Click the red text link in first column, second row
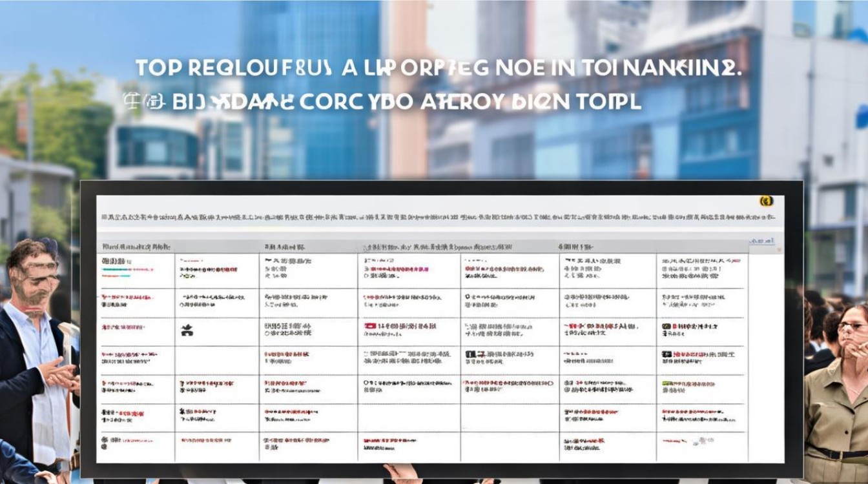 click(126, 298)
